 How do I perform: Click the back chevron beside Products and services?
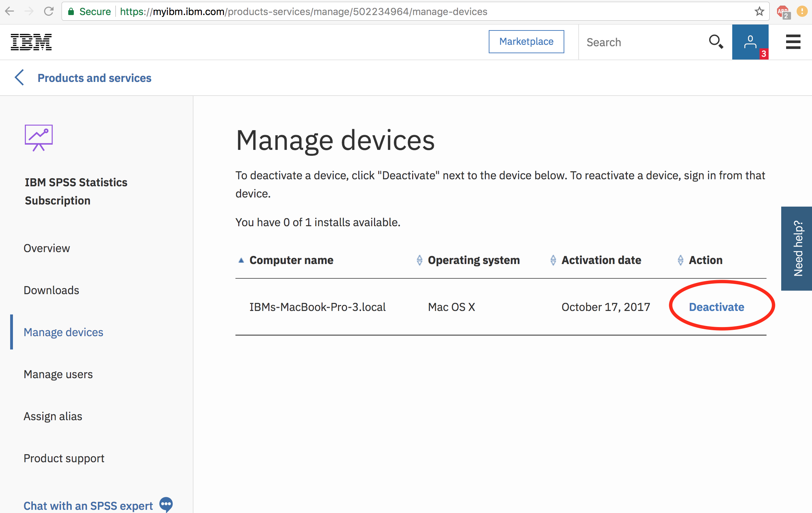pyautogui.click(x=19, y=77)
